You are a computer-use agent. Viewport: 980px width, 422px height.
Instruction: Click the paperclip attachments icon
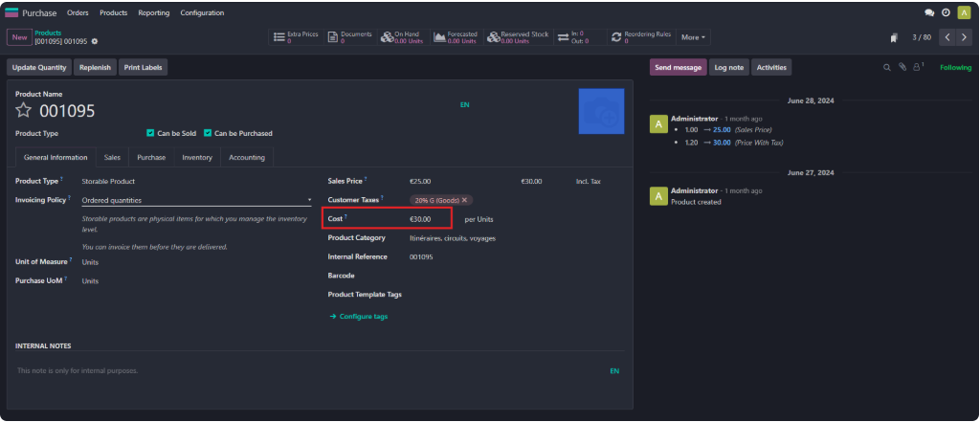click(902, 67)
